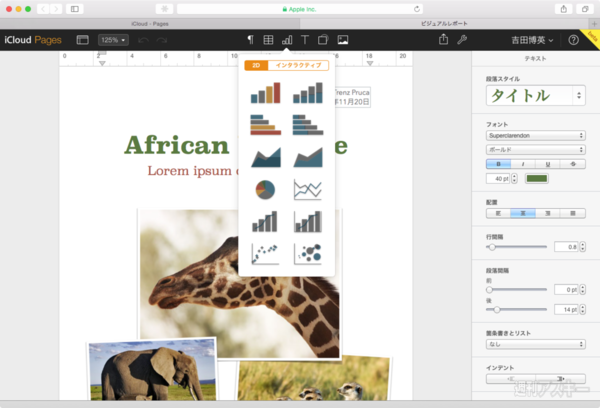
Task: Click the font size stepper arrows
Action: click(x=514, y=178)
